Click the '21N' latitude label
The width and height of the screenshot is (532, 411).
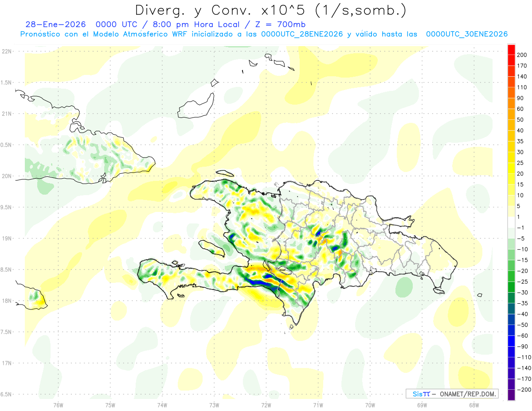[x=7, y=114]
